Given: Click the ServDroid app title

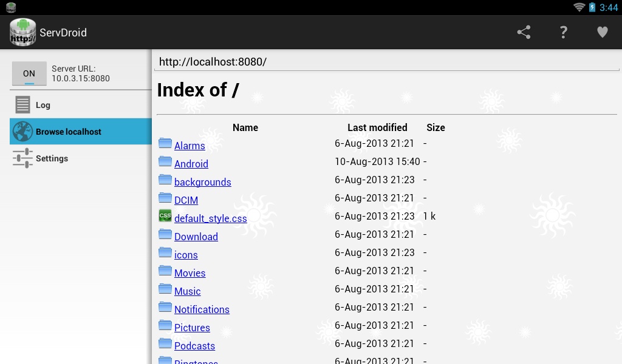Looking at the screenshot, I should [x=63, y=33].
